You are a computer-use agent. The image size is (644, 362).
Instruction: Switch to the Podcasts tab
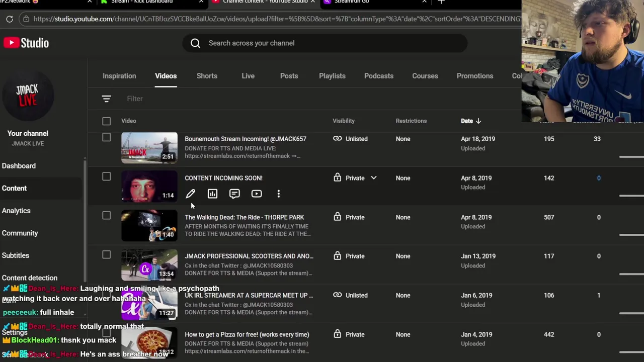[379, 76]
